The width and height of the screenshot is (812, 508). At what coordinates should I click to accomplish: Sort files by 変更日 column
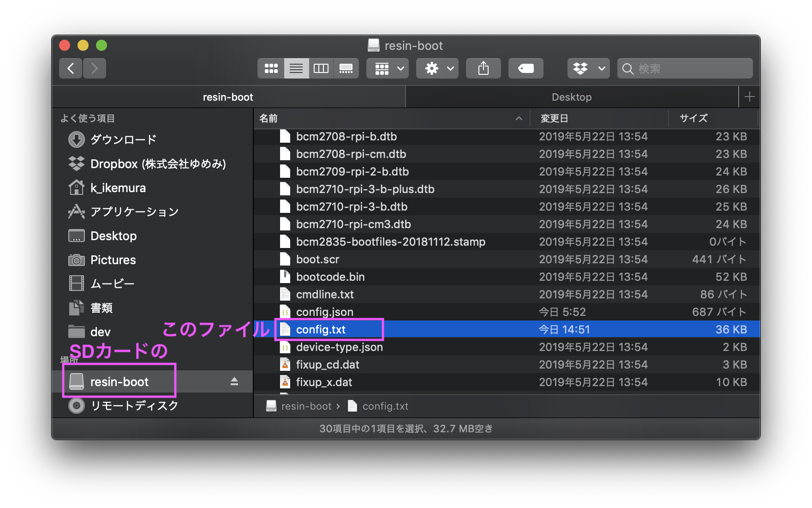(x=599, y=118)
